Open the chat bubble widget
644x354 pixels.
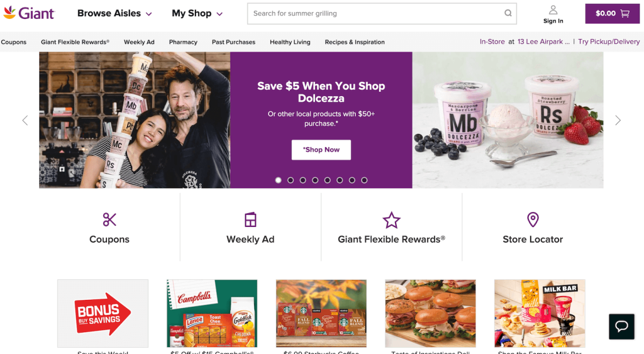click(621, 326)
